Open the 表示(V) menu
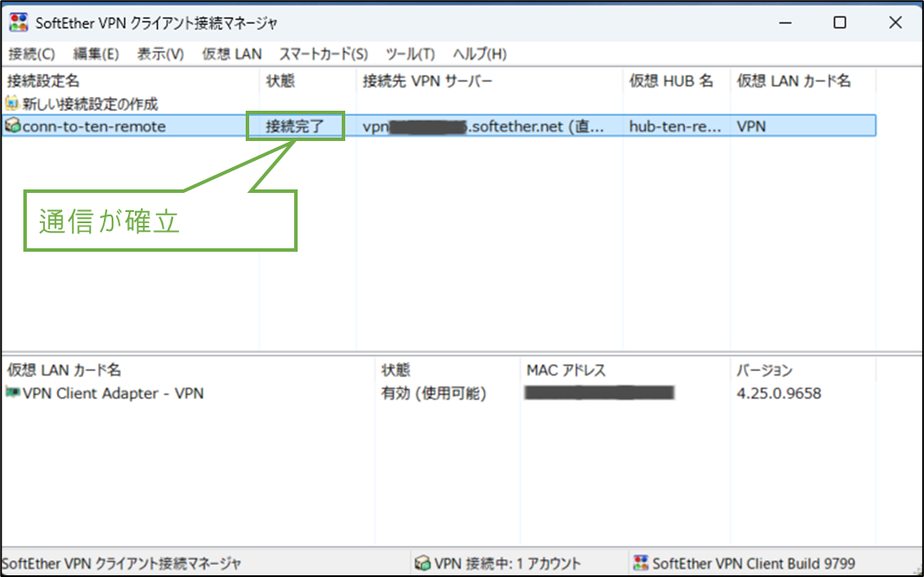This screenshot has height=577, width=924. pyautogui.click(x=160, y=54)
